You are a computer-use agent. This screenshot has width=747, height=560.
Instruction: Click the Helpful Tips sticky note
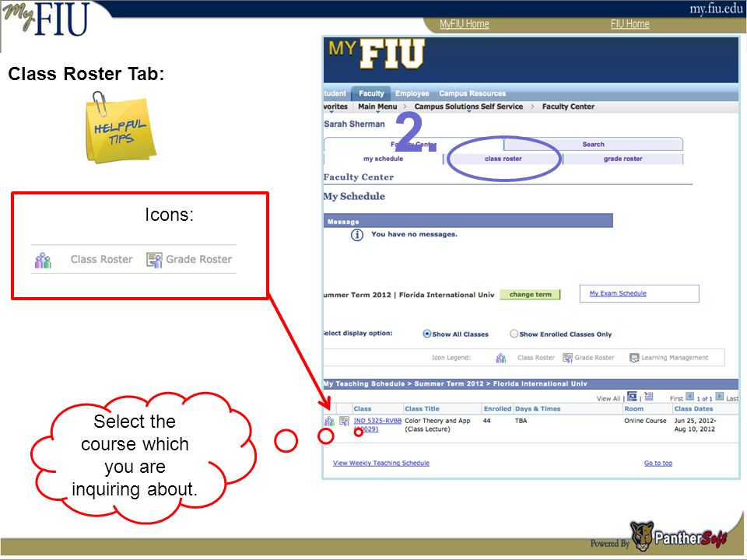click(x=121, y=128)
